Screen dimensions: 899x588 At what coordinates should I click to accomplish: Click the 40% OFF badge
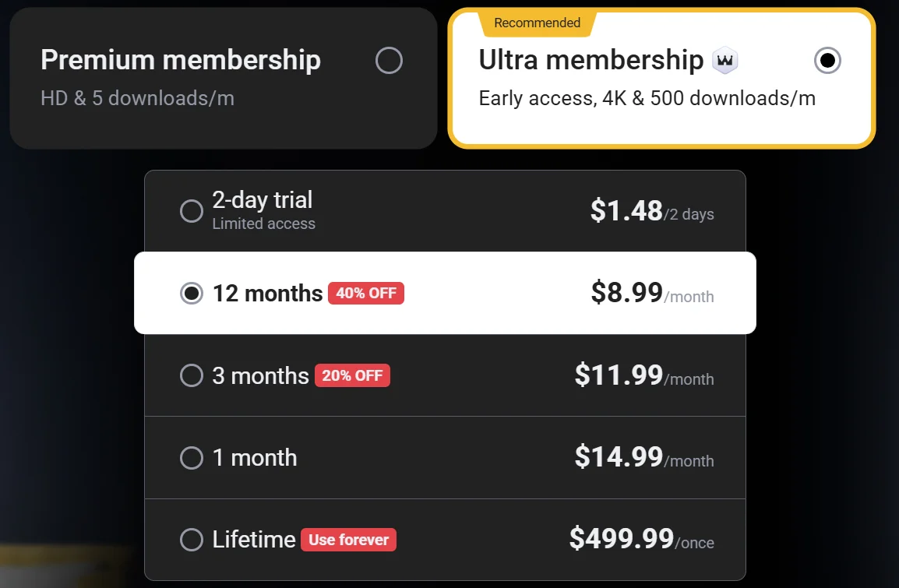[x=366, y=294]
